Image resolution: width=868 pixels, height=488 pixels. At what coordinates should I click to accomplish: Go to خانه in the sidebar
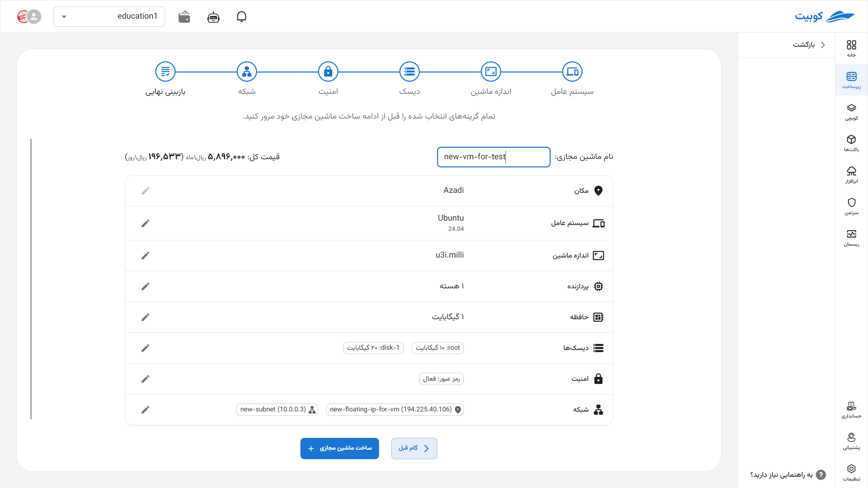tap(851, 49)
